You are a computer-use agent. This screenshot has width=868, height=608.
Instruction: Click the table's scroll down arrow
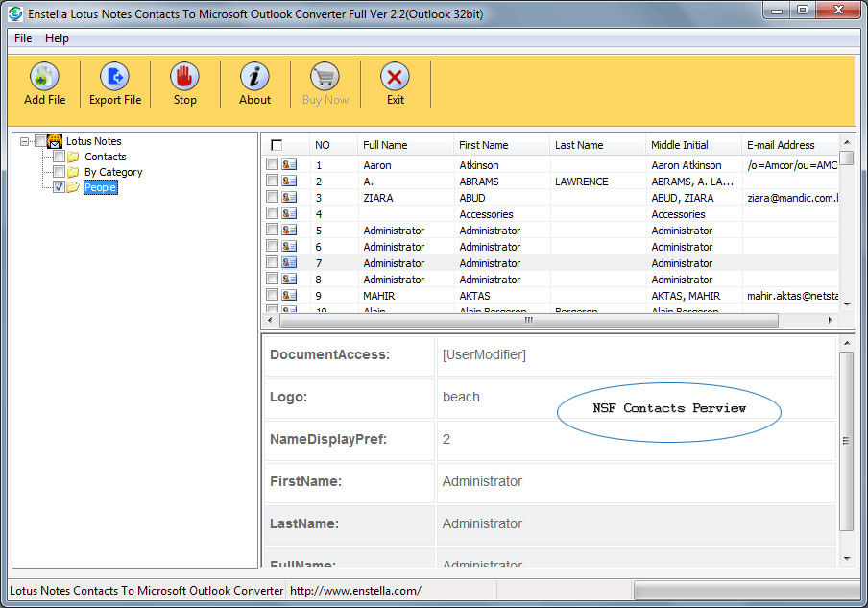[x=847, y=304]
